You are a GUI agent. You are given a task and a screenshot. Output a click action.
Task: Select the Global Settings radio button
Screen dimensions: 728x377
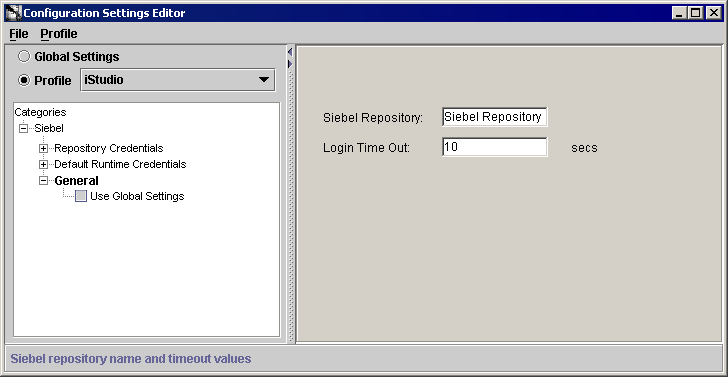click(24, 57)
